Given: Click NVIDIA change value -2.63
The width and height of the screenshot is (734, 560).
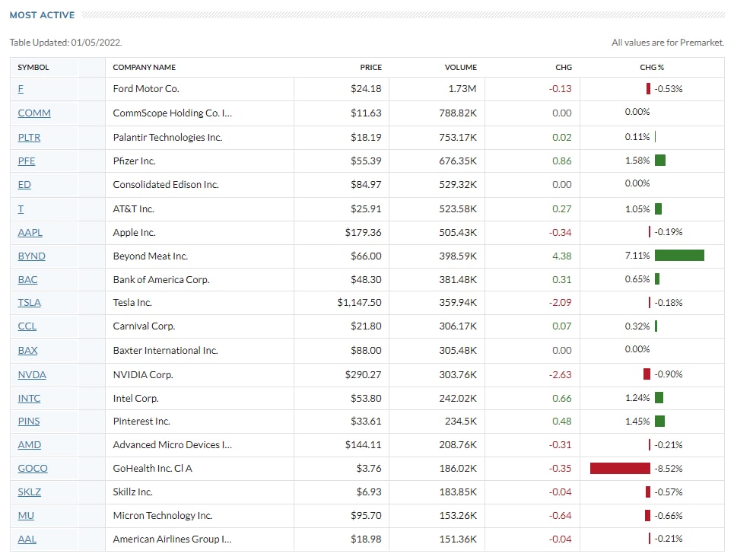Looking at the screenshot, I should 561,375.
